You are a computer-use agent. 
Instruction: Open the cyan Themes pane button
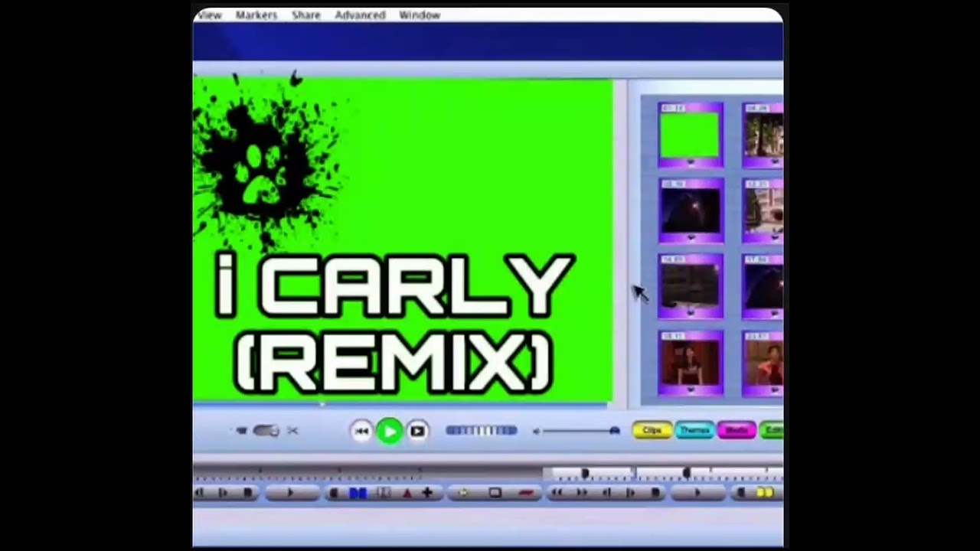[694, 431]
